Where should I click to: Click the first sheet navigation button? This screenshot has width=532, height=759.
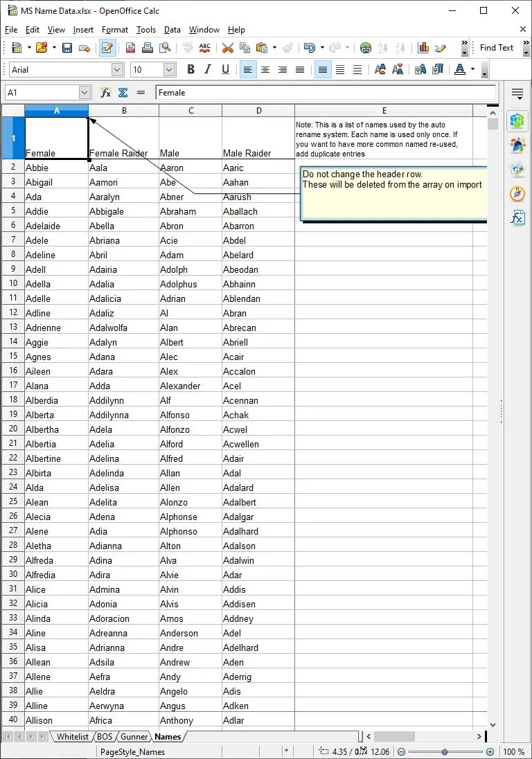pos(8,736)
